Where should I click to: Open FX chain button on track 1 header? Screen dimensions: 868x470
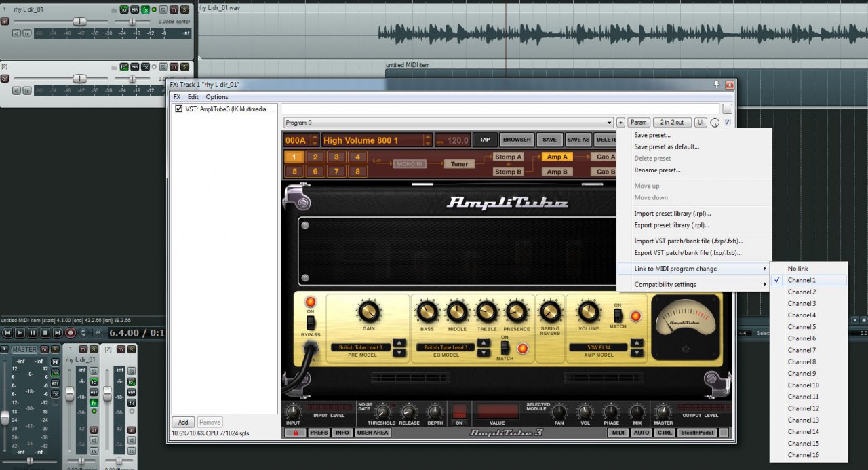pos(145,9)
